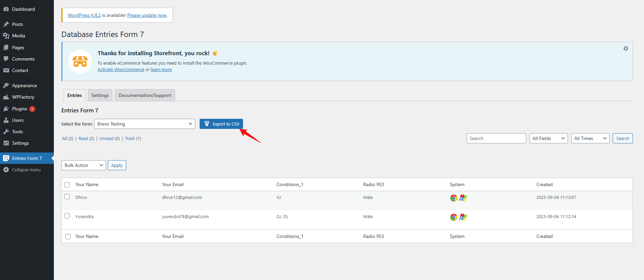Toggle the select-all checkbox in table header
Screen dimensions: 644x280
[x=67, y=185]
